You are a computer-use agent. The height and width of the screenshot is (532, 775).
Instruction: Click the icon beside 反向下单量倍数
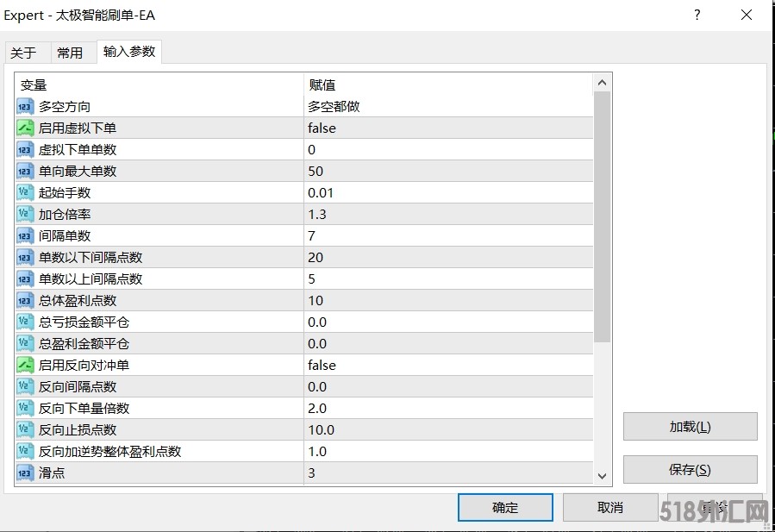25,409
